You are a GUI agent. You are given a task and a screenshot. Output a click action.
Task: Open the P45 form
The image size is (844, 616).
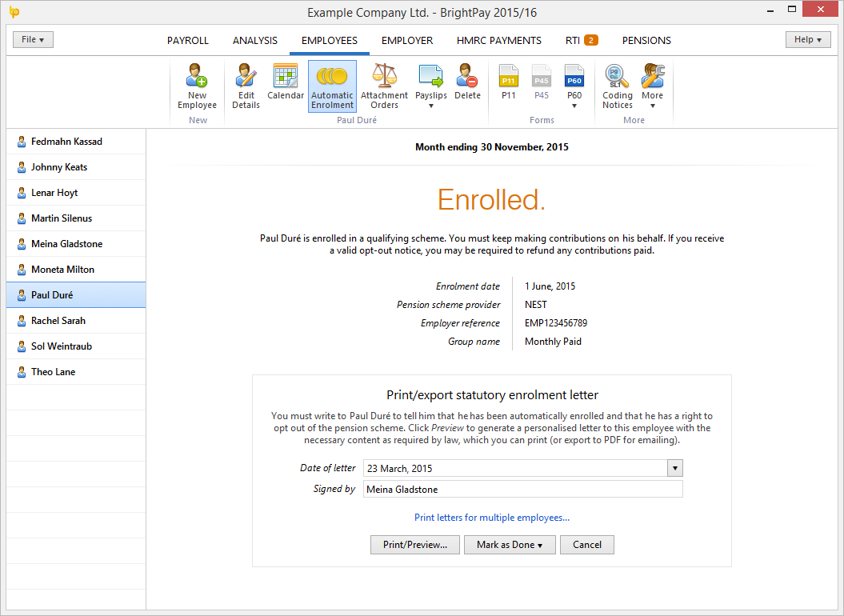pos(542,82)
